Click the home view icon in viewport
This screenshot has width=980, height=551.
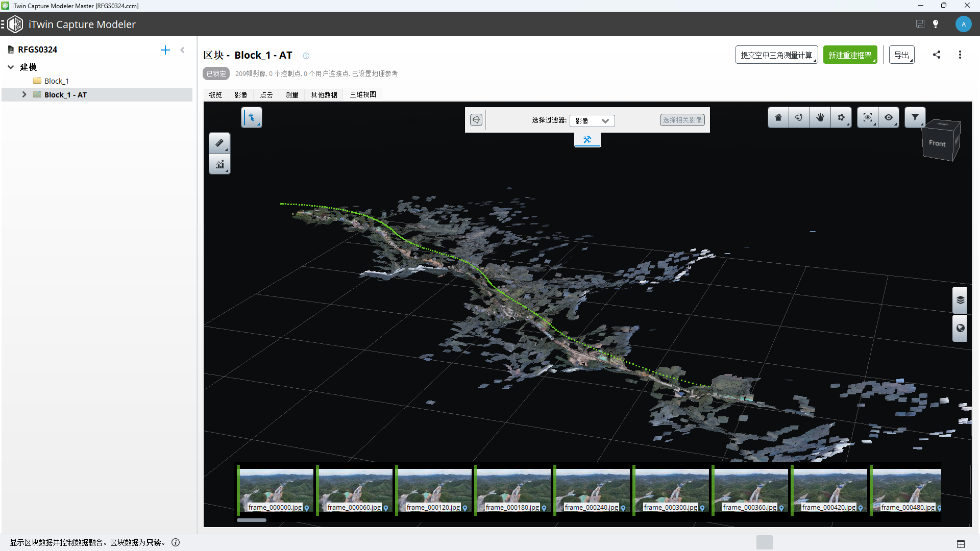778,118
